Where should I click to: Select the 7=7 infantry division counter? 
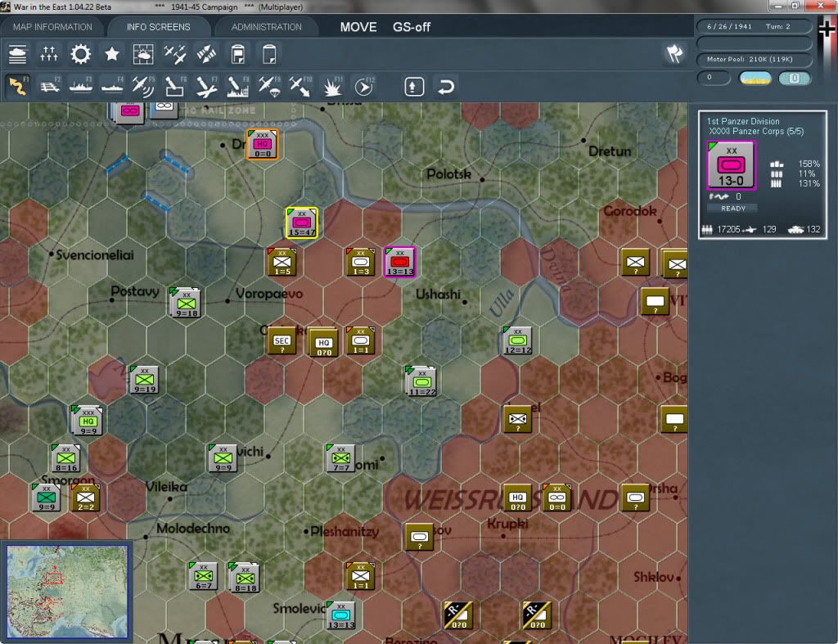[x=340, y=458]
